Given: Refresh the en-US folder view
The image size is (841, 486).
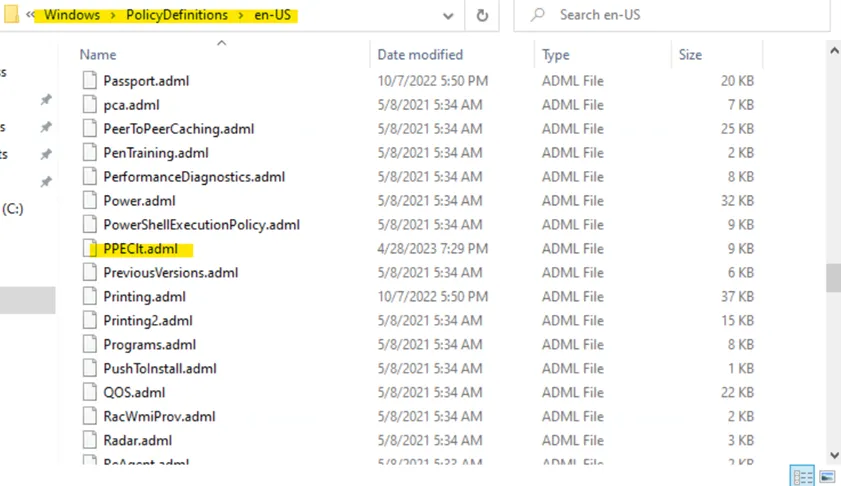Looking at the screenshot, I should pos(482,16).
